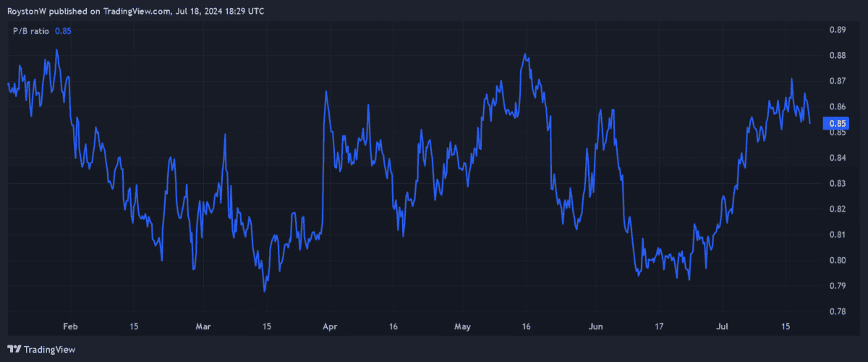Click the 0.82 price axis label
The image size is (868, 362).
[x=837, y=209]
